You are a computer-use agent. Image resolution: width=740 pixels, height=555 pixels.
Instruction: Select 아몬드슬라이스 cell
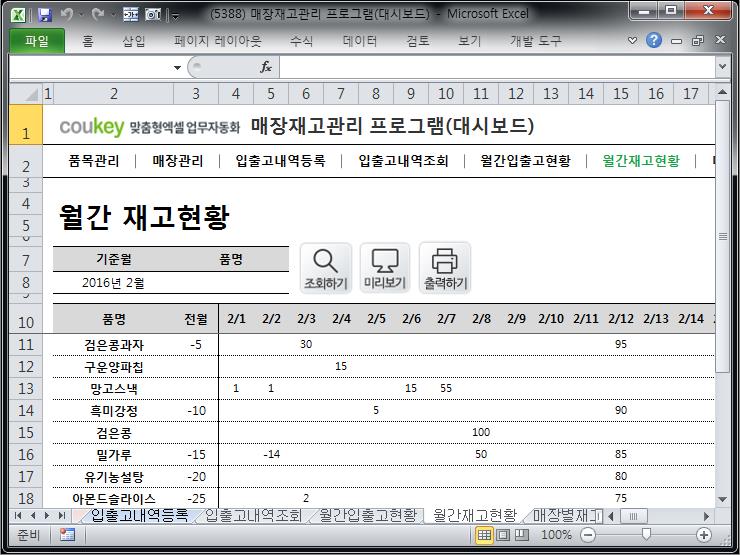[113, 498]
